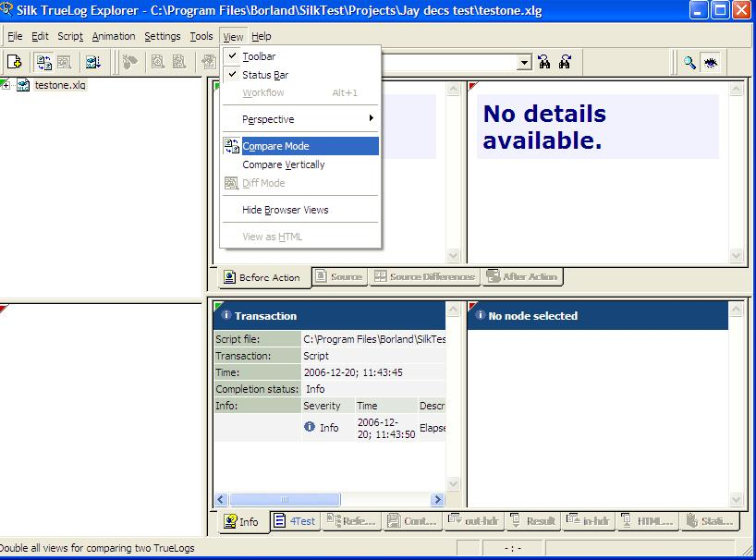
Task: Select the out-hdr bottom tab
Action: [x=474, y=521]
